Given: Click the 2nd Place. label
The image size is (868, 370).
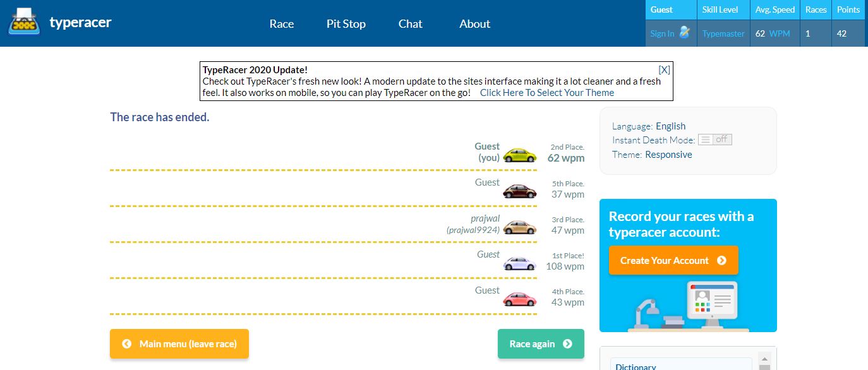Looking at the screenshot, I should point(567,147).
